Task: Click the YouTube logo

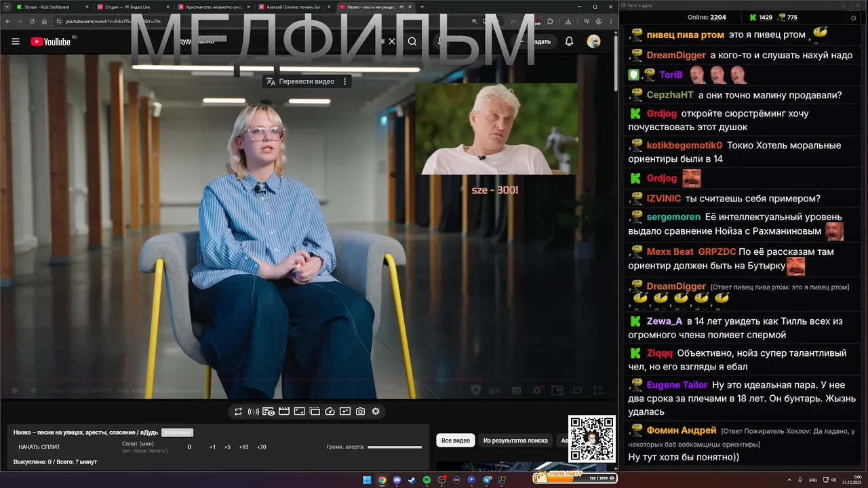Action: click(x=51, y=41)
